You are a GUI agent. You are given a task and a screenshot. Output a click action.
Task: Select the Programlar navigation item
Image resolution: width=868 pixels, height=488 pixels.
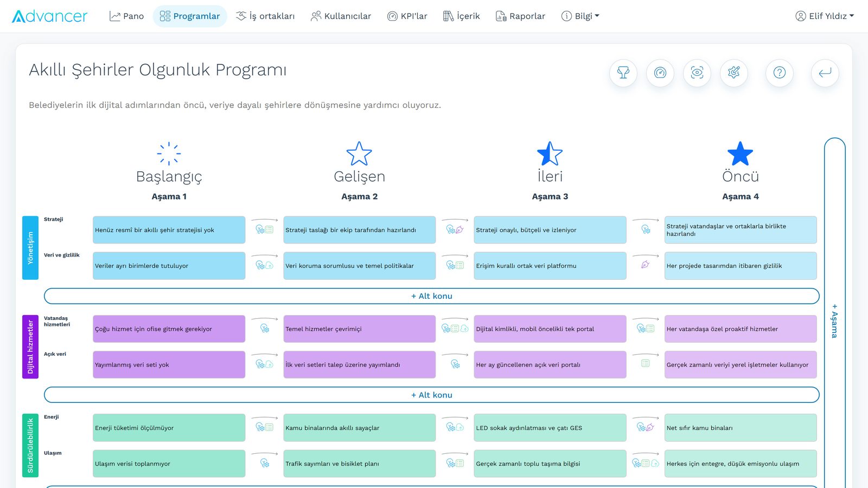tap(190, 16)
